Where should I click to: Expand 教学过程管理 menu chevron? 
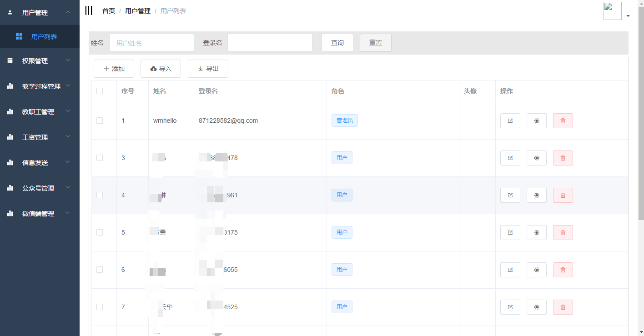(x=68, y=85)
